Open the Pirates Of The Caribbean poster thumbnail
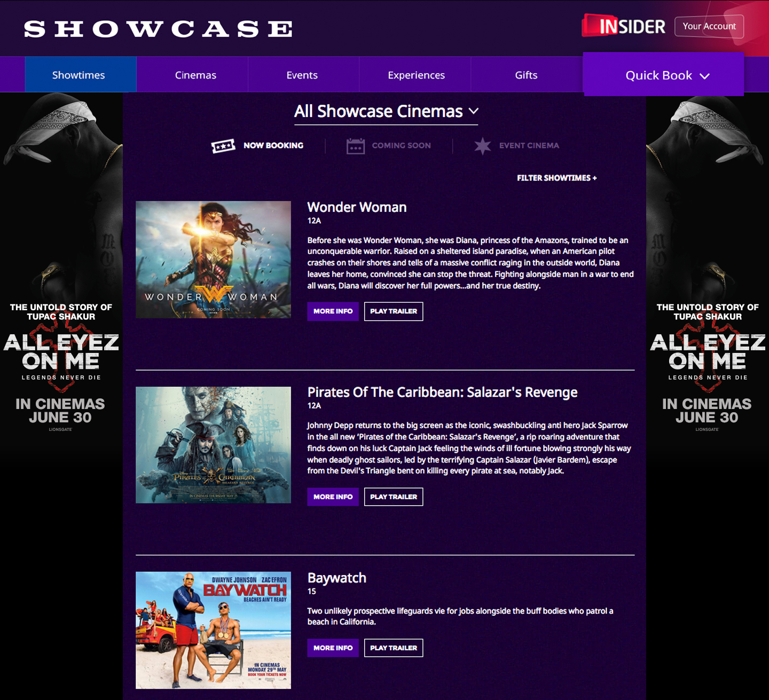 pos(214,445)
